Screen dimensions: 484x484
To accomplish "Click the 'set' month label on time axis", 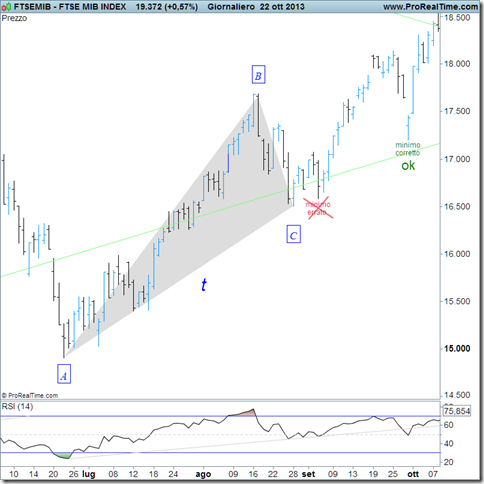I will pos(308,474).
